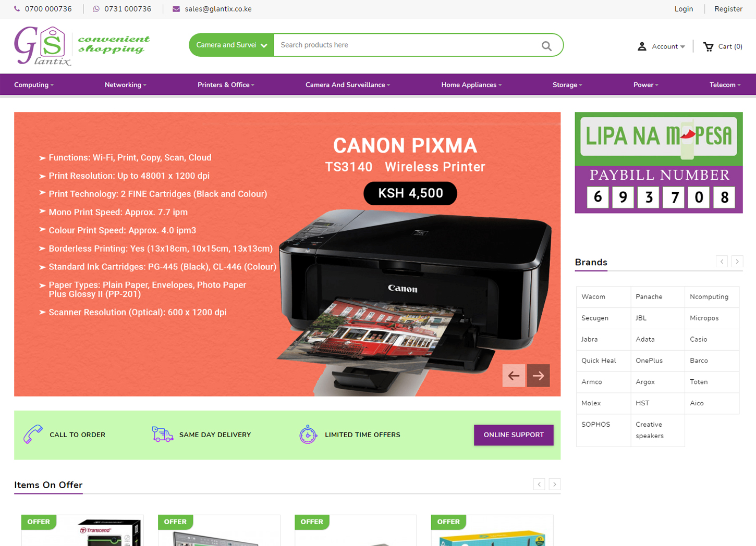Viewport: 756px width, 546px height.
Task: Open the Register link
Action: pos(728,9)
